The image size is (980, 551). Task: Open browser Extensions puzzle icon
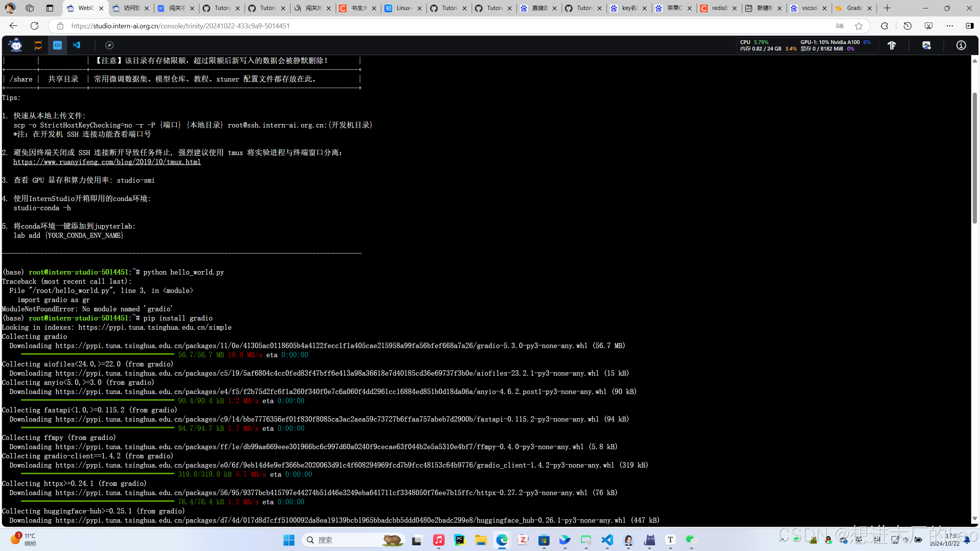(884, 26)
